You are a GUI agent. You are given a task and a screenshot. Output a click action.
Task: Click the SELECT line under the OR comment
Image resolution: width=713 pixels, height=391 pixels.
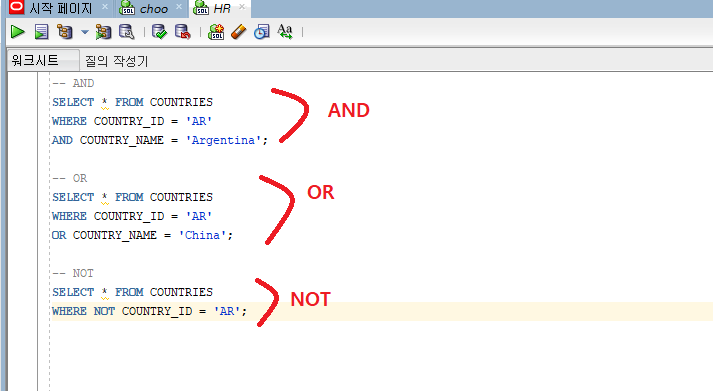132,197
